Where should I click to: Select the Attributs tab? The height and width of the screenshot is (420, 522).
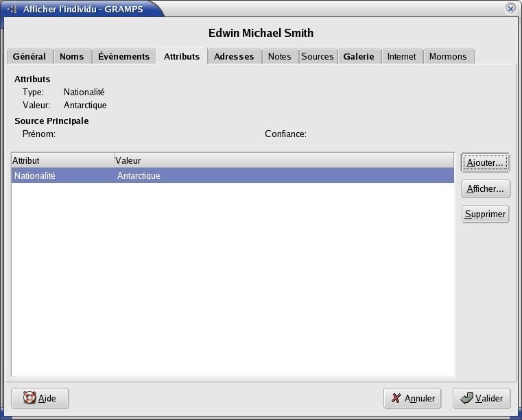182,57
